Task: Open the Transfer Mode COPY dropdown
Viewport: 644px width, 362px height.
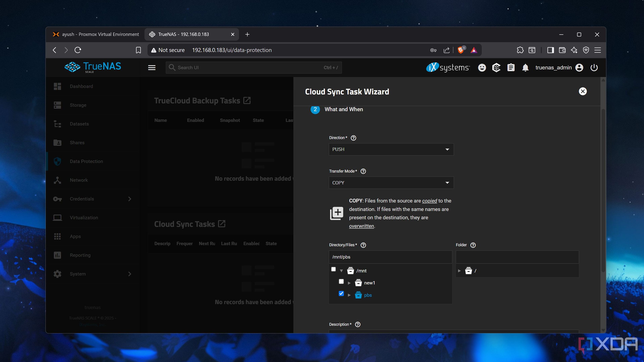Action: pos(391,183)
